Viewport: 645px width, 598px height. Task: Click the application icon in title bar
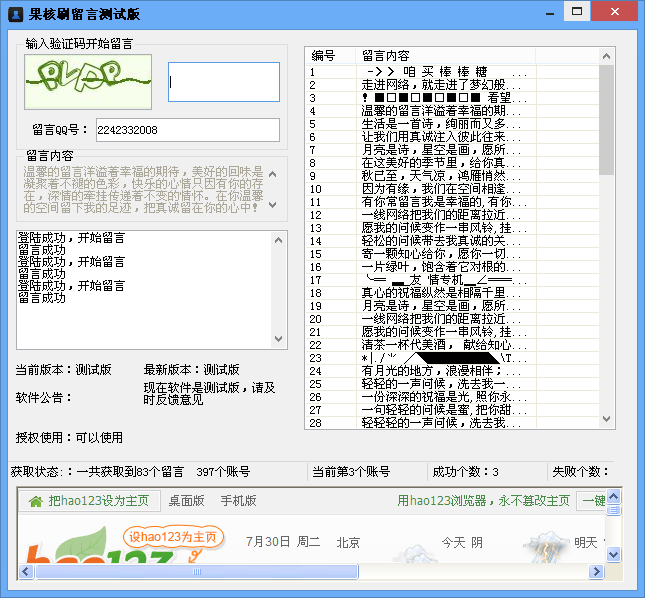pos(16,14)
